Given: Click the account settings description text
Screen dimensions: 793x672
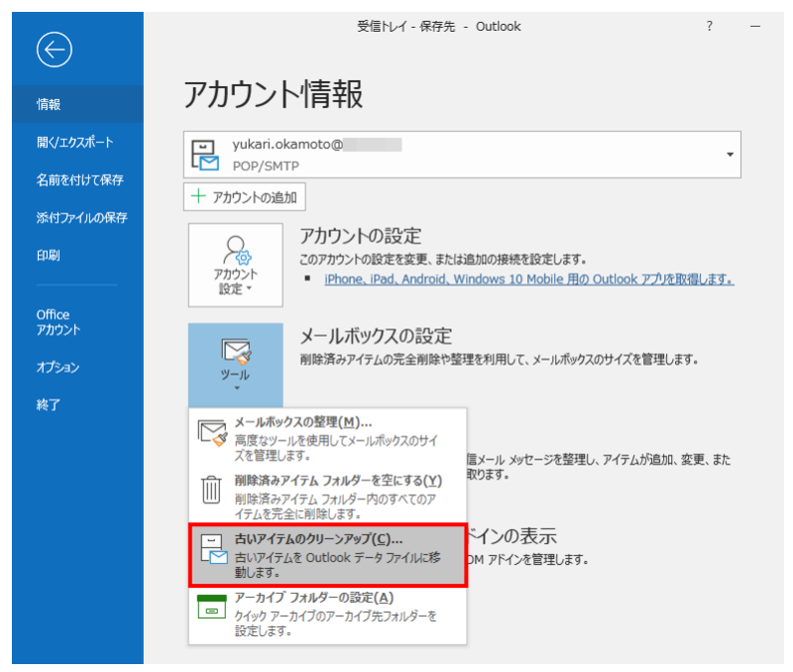Looking at the screenshot, I should (x=443, y=260).
